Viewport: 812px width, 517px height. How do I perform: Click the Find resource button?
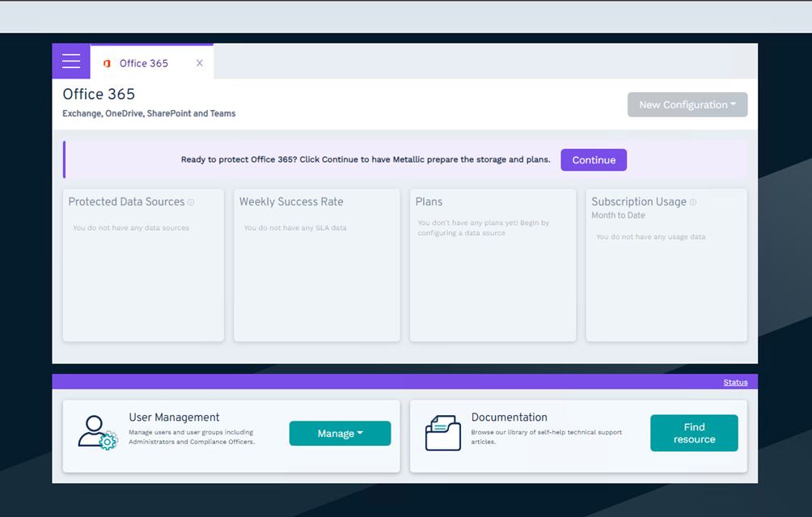[x=694, y=433]
